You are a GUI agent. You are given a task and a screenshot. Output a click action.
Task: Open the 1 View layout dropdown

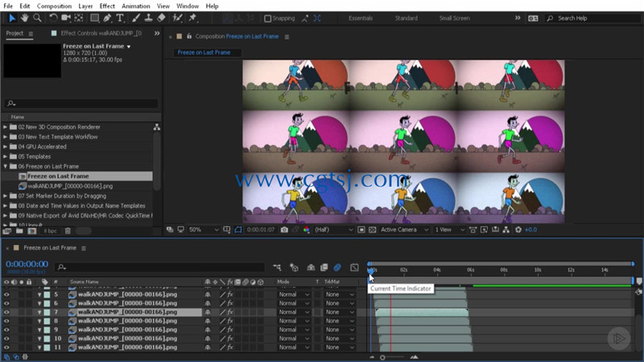click(x=449, y=230)
